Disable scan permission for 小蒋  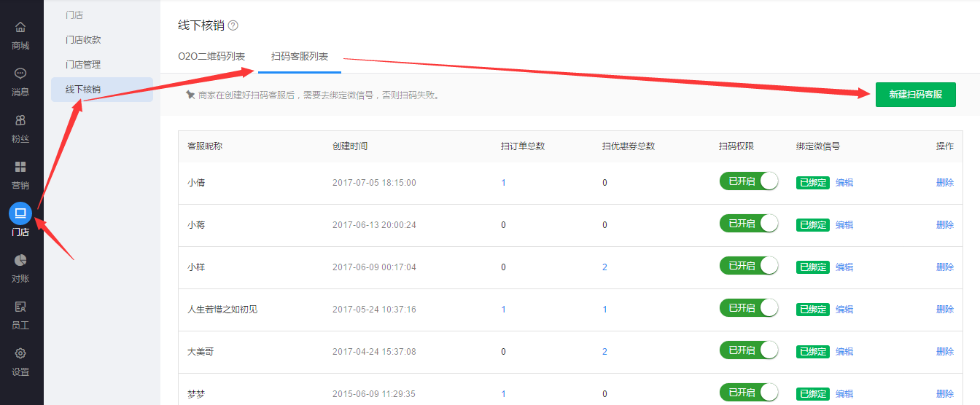click(749, 224)
